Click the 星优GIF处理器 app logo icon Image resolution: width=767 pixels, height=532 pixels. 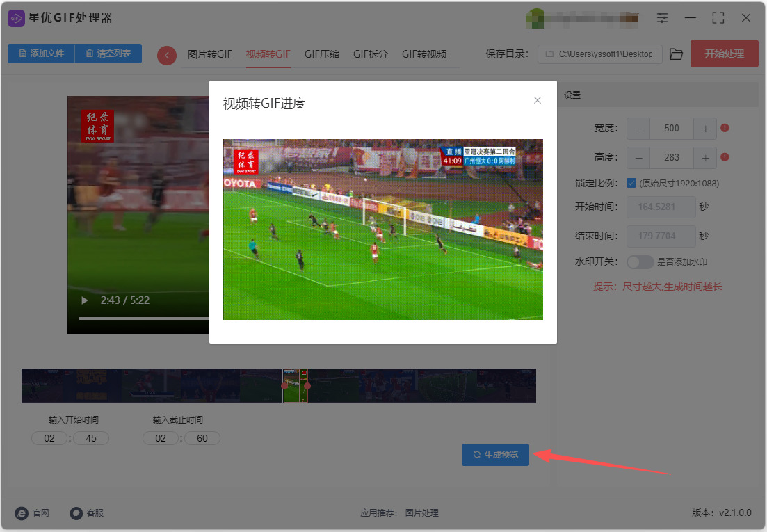(16, 19)
